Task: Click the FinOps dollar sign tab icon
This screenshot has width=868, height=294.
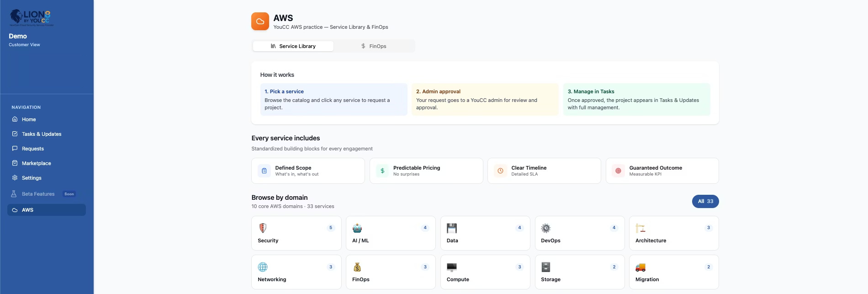Action: [363, 46]
